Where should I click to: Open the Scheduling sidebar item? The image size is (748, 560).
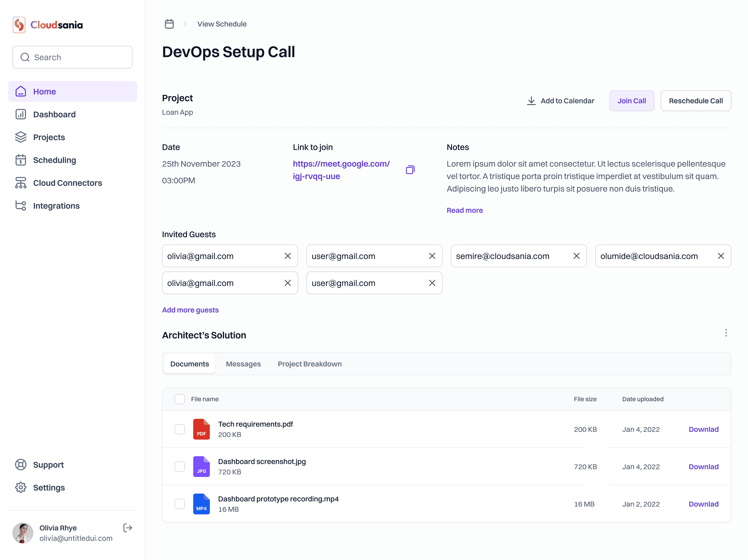[54, 160]
